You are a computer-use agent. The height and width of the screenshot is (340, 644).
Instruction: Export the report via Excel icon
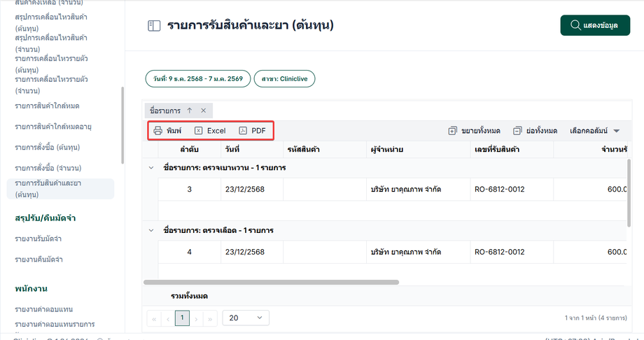pyautogui.click(x=199, y=131)
